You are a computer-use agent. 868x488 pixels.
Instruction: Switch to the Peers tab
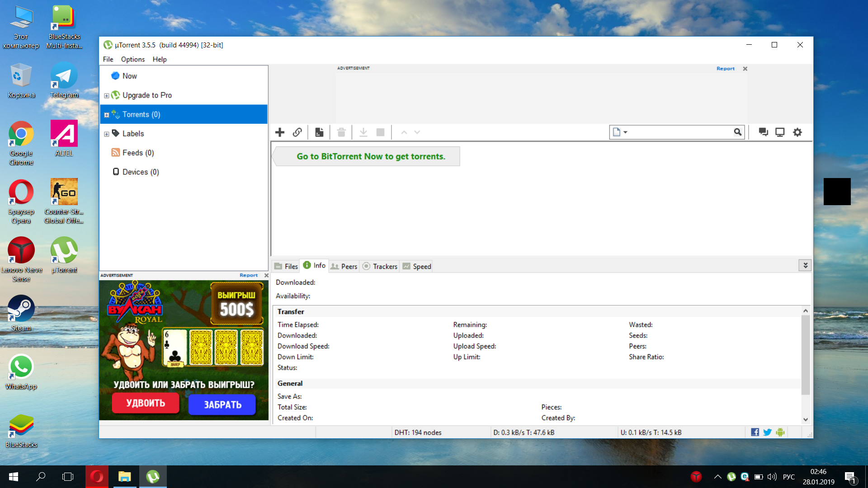click(x=344, y=267)
